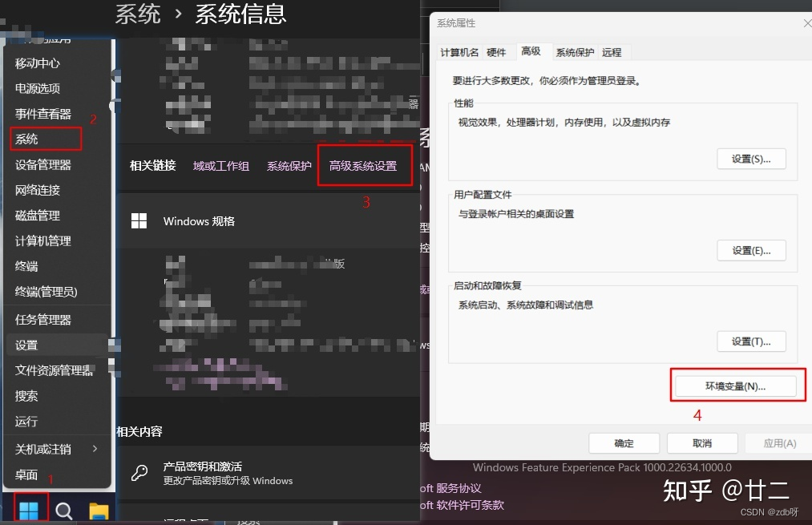Switch to the 计算机名 tab

pyautogui.click(x=459, y=51)
